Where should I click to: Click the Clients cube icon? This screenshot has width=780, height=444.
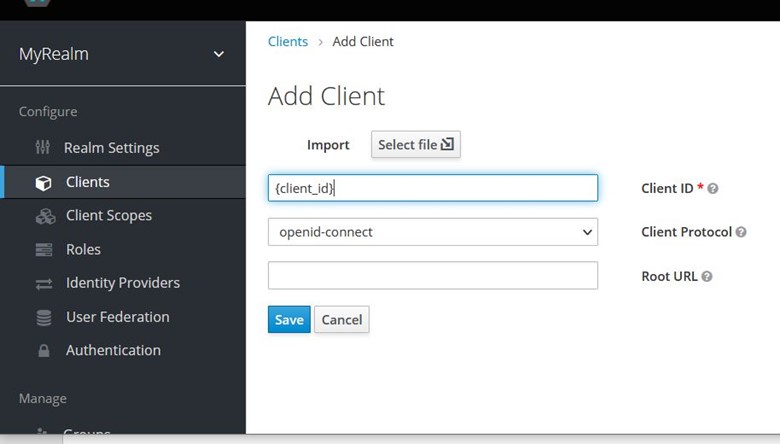[43, 183]
